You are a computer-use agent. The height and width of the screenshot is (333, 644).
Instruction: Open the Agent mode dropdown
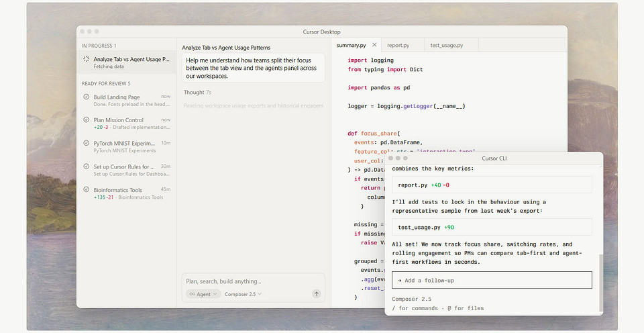(203, 294)
